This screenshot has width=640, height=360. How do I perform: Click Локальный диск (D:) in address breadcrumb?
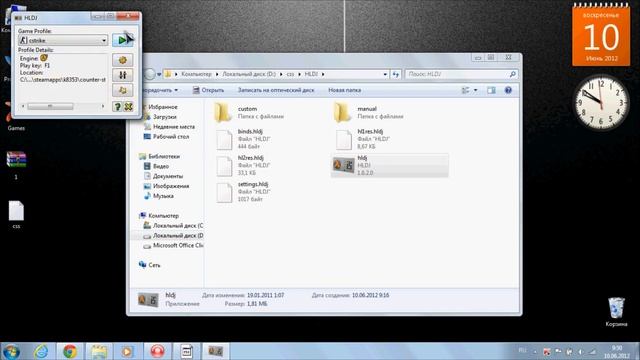[249, 74]
